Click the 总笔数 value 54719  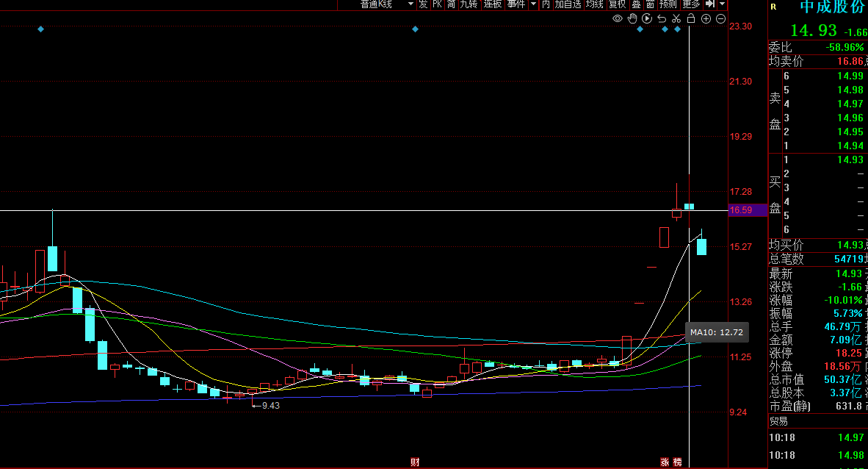pos(849,259)
